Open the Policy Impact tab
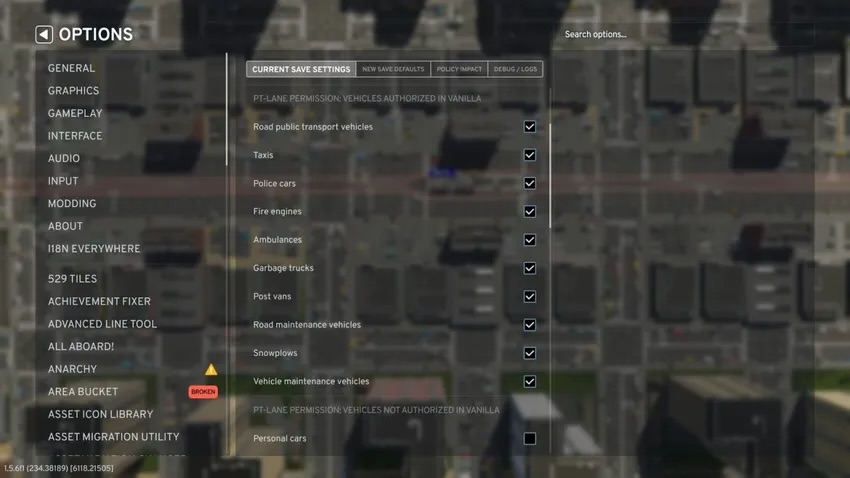Screen dimensions: 850x478 coord(459,69)
